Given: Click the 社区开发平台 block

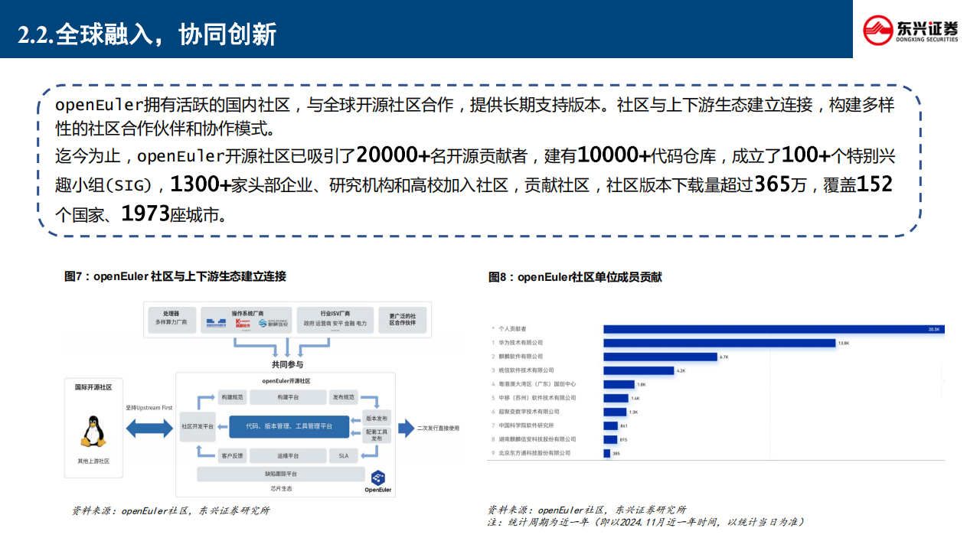Looking at the screenshot, I should pyautogui.click(x=196, y=427).
